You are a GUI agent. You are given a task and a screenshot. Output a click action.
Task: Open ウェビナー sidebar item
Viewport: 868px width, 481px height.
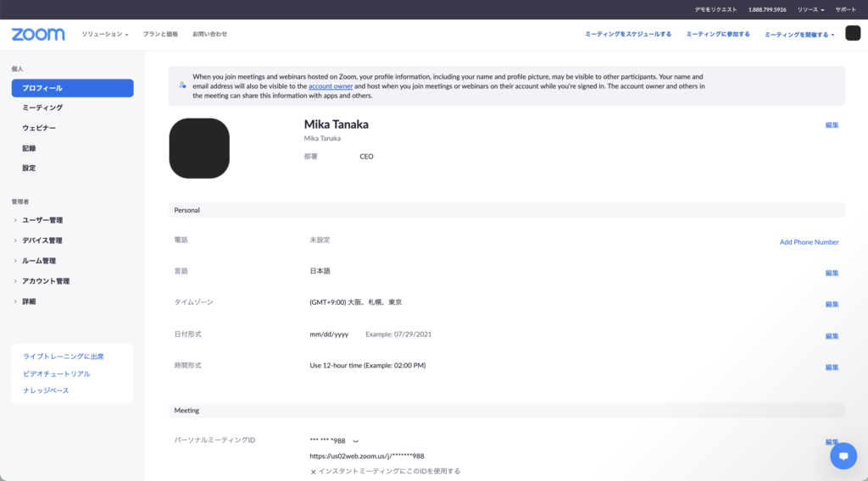point(39,128)
